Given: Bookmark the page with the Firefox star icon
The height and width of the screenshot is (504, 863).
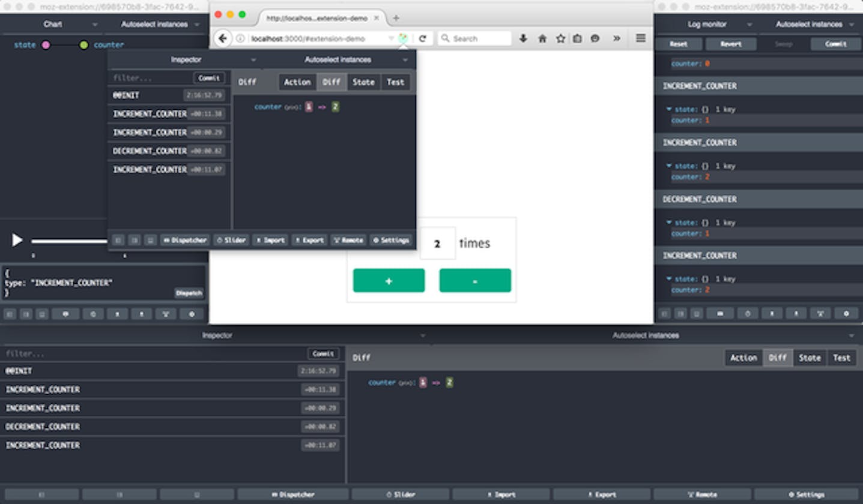Looking at the screenshot, I should [560, 38].
